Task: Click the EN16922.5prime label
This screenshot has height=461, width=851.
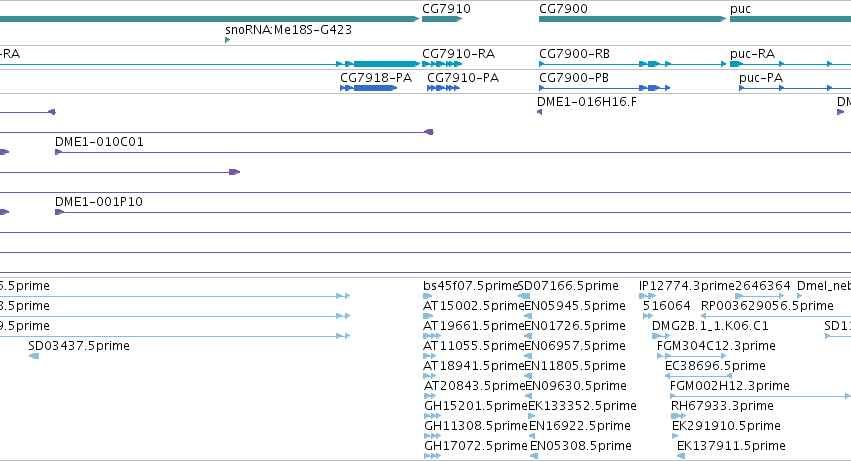Action: pyautogui.click(x=580, y=426)
